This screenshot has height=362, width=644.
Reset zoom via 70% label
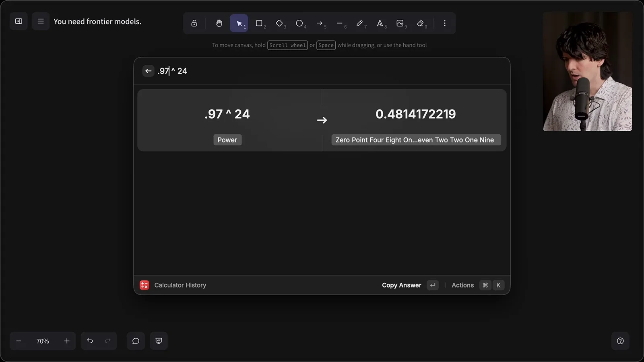coord(43,341)
